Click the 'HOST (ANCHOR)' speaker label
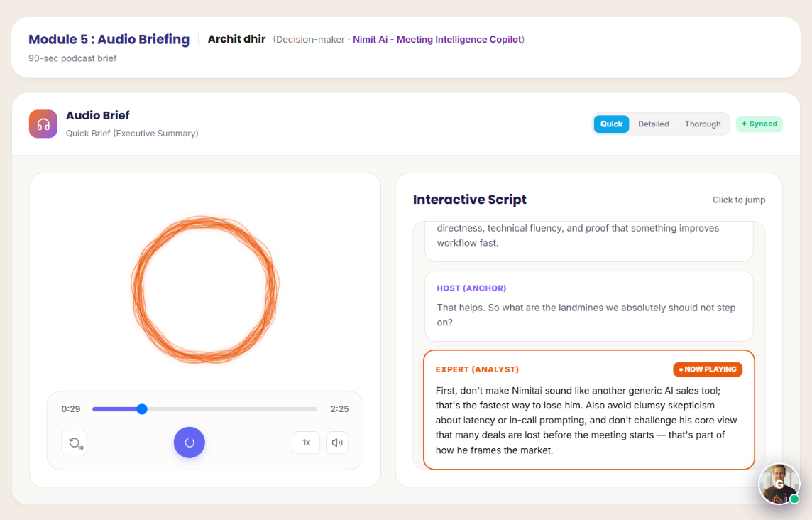812x520 pixels. coord(471,288)
